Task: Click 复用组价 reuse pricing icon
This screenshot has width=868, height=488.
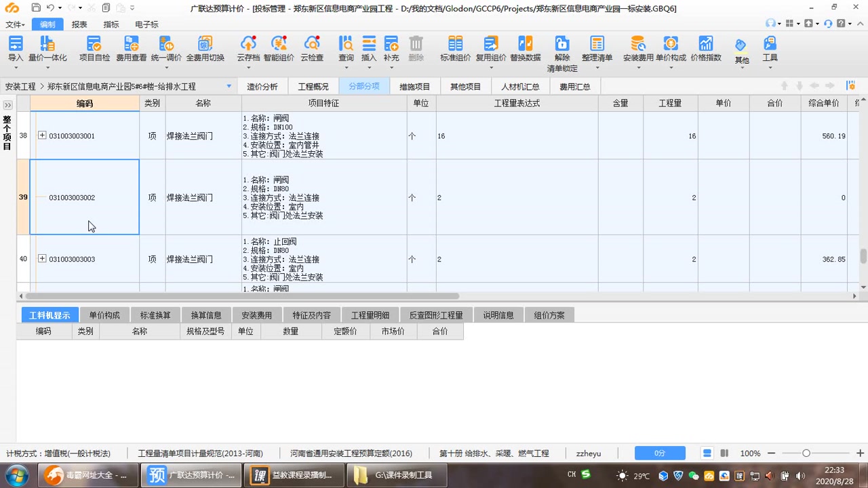Action: (x=491, y=44)
